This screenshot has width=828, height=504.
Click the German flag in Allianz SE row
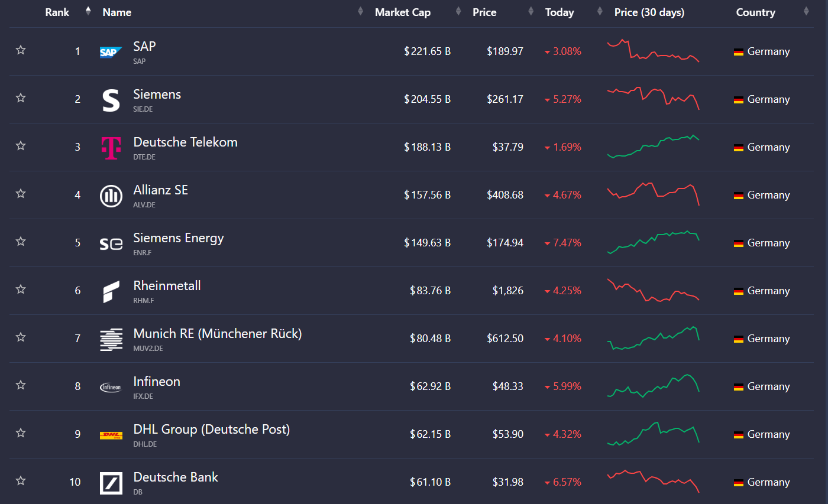click(x=739, y=196)
